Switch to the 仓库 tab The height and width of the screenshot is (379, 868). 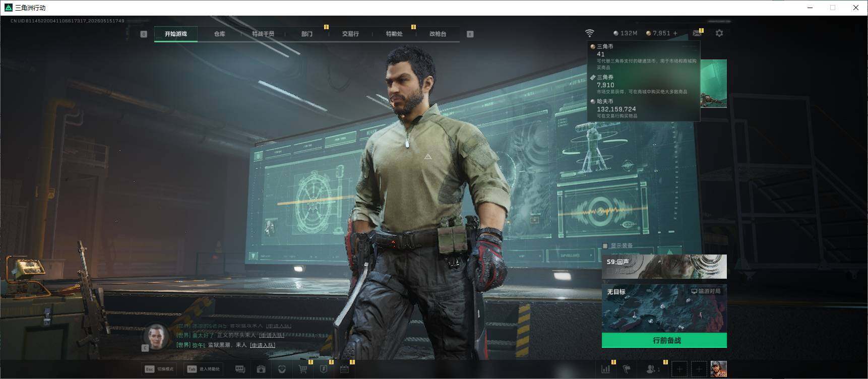(x=219, y=34)
